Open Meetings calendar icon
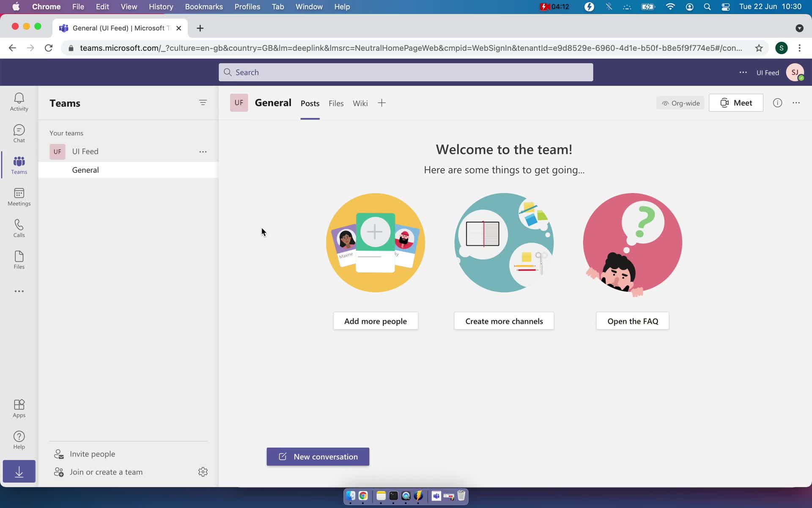This screenshot has height=508, width=812. (x=19, y=197)
